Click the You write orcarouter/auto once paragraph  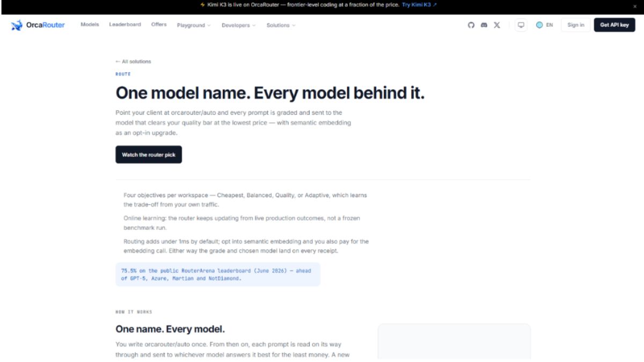click(x=233, y=350)
